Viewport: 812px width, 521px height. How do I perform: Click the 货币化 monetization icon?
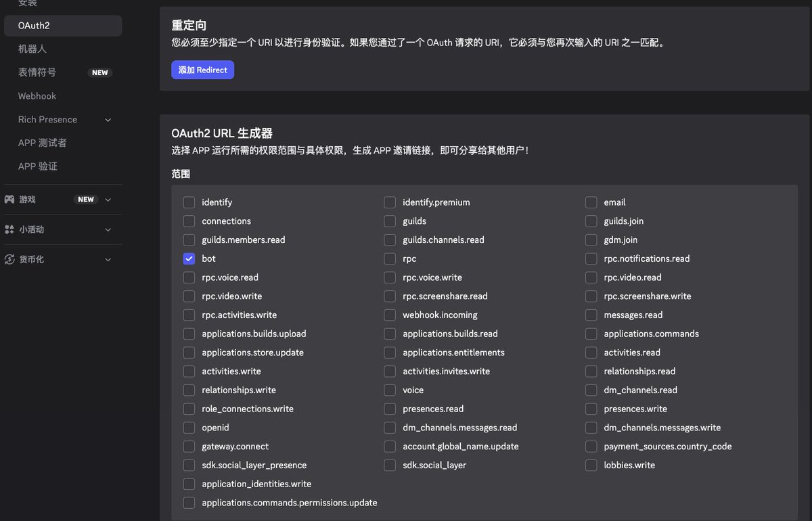coord(9,259)
